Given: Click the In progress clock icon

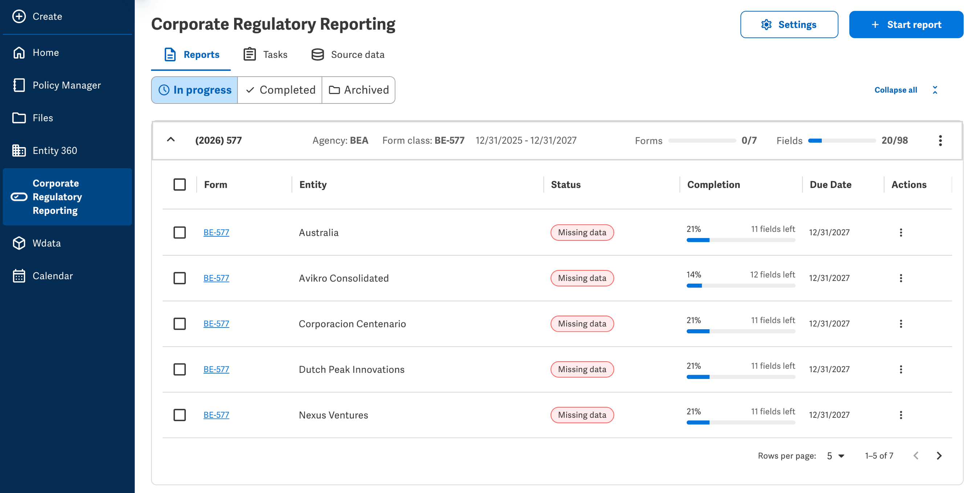Looking at the screenshot, I should tap(164, 90).
